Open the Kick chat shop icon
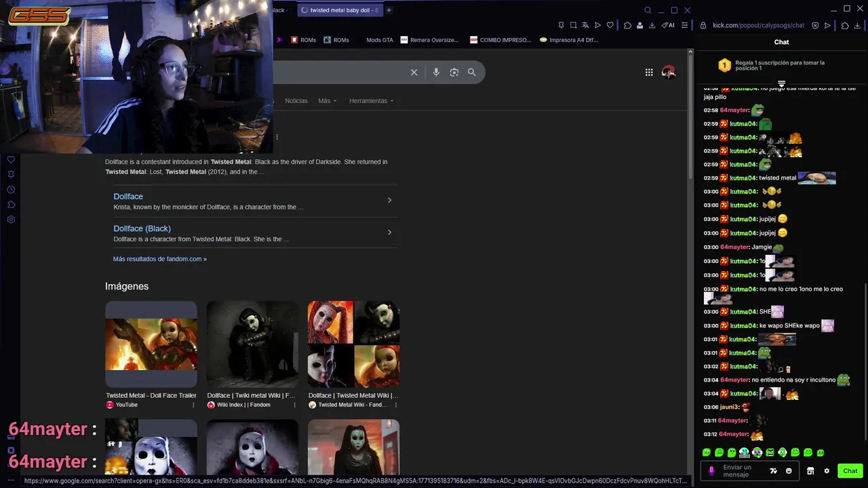868x488 pixels. point(810,471)
